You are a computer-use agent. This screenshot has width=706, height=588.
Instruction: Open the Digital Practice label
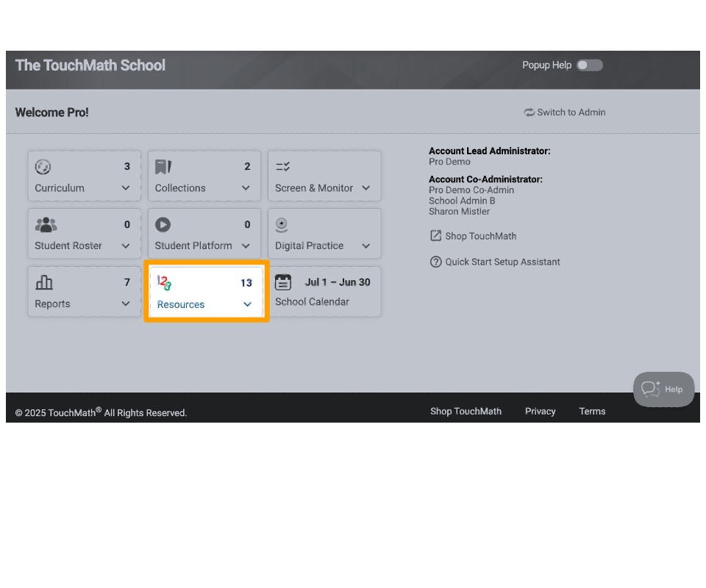(310, 245)
